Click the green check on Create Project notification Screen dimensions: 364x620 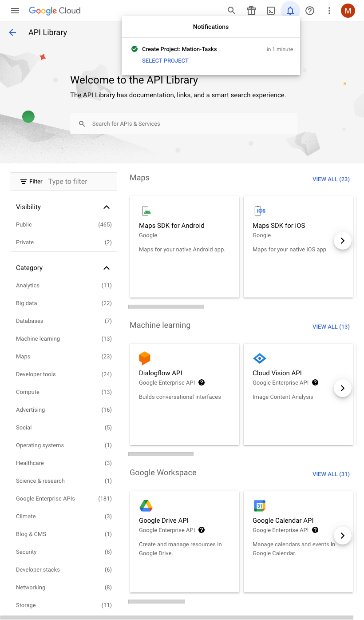point(135,49)
